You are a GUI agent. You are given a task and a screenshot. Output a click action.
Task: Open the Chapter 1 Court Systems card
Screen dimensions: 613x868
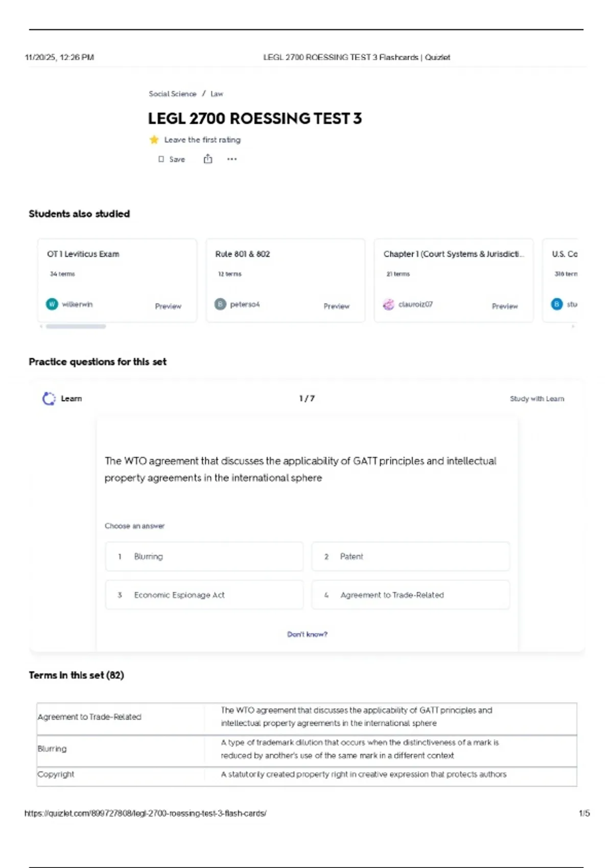coord(453,254)
